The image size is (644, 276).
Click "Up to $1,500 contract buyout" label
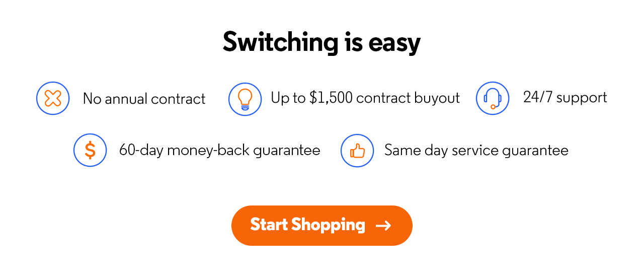click(365, 98)
